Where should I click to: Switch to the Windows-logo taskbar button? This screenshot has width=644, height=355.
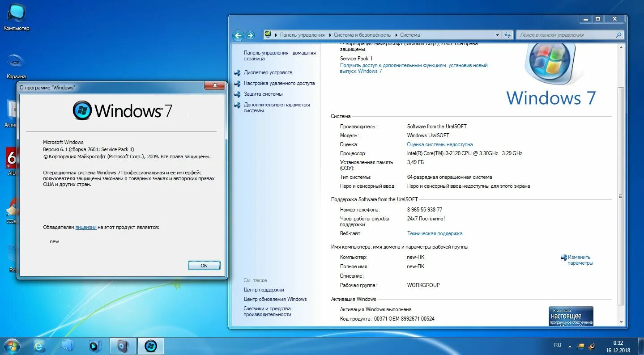pos(150,346)
